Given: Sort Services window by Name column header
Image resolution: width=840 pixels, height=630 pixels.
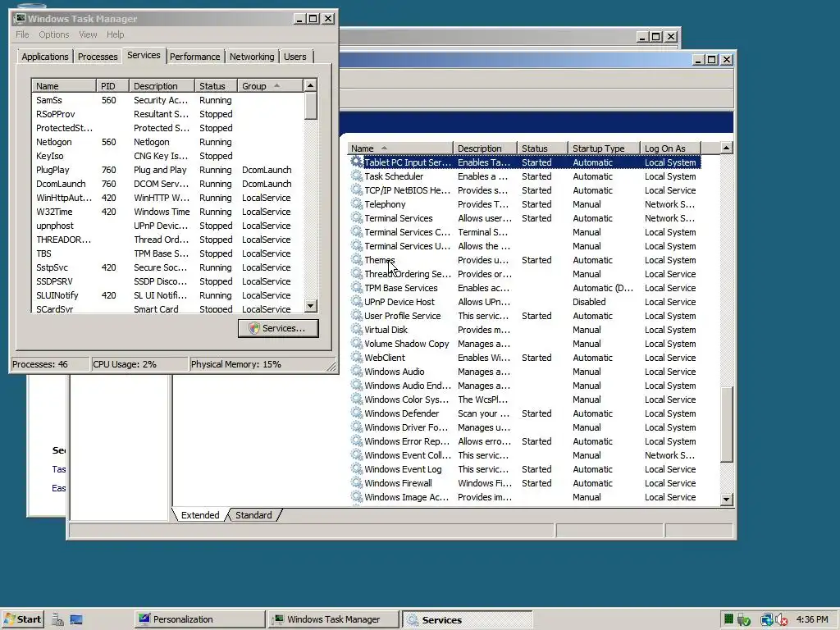Looking at the screenshot, I should pos(399,148).
